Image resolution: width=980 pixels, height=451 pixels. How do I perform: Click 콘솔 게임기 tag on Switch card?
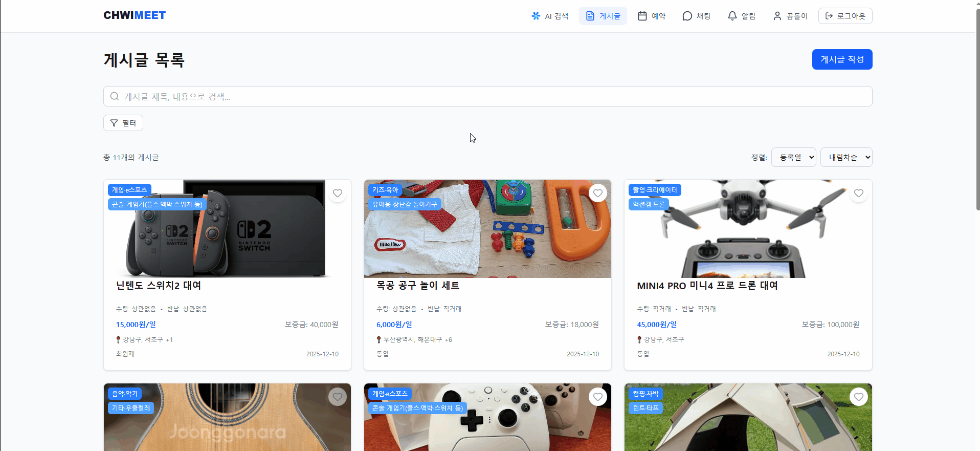coord(157,204)
